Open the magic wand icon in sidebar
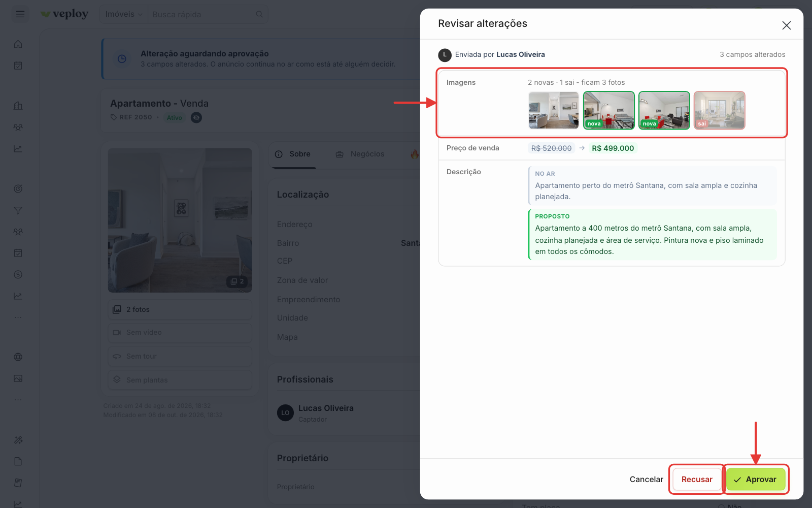This screenshot has height=508, width=812. (18, 440)
